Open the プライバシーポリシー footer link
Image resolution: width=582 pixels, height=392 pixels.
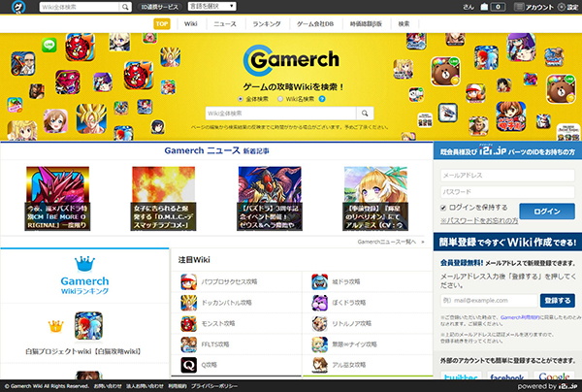coord(214,386)
